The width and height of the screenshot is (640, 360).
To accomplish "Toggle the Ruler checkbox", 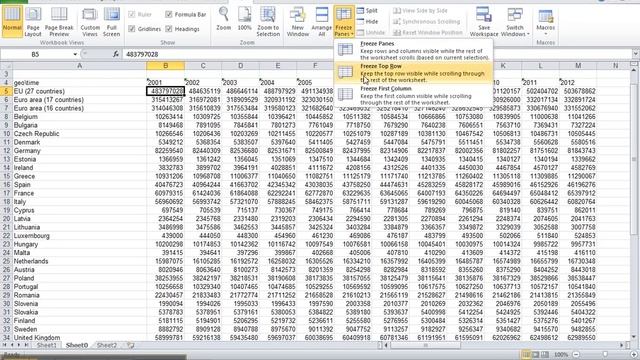I will coord(131,15).
